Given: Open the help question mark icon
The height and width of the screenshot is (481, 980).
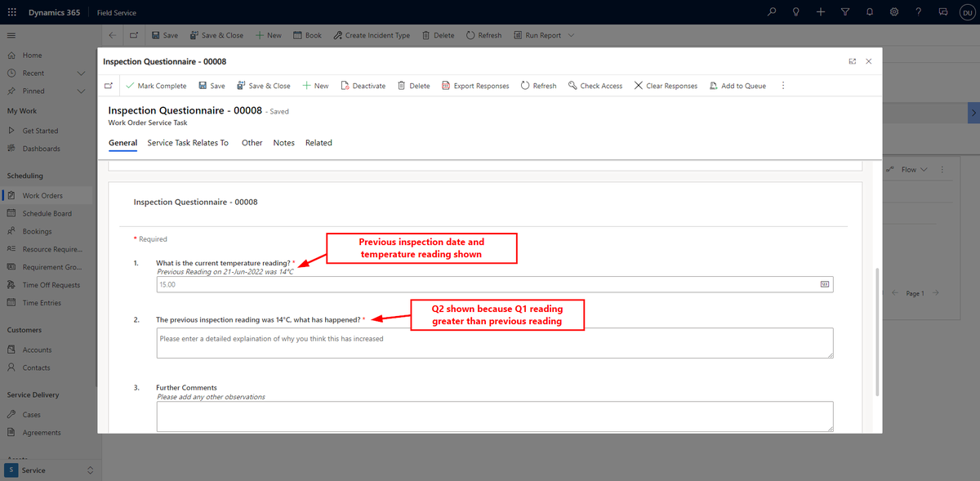Looking at the screenshot, I should tap(919, 12).
